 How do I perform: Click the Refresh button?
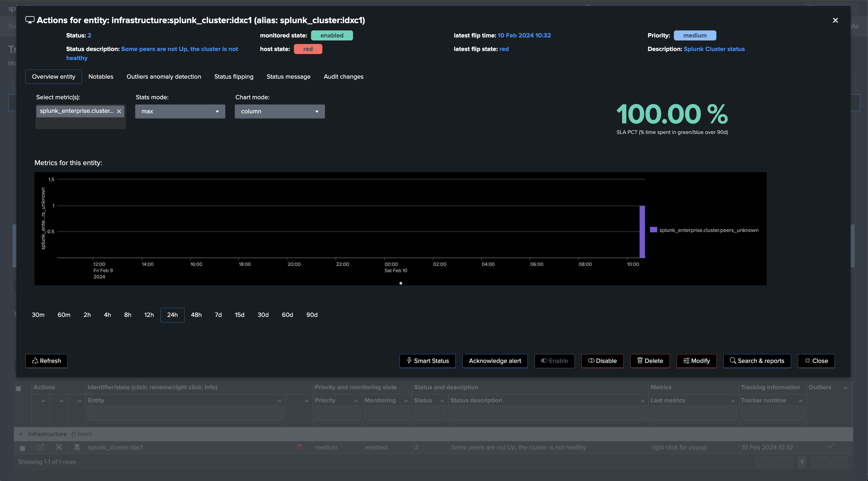[47, 361]
